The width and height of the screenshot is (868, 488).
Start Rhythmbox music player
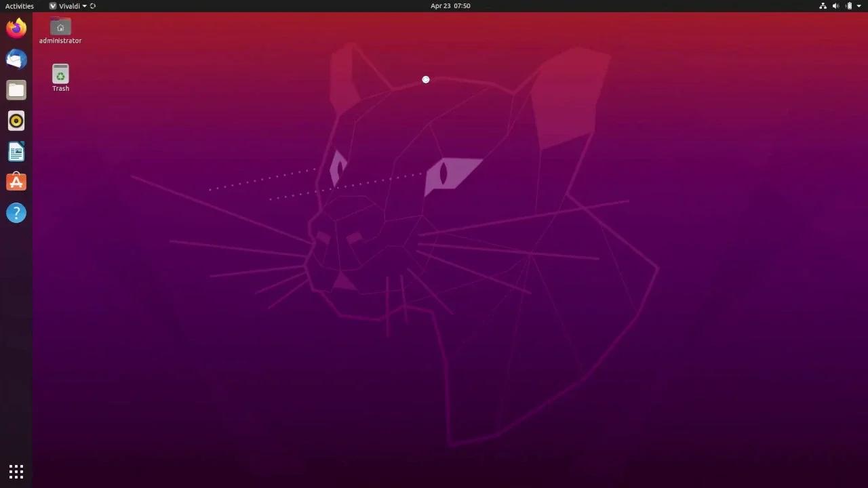(16, 121)
